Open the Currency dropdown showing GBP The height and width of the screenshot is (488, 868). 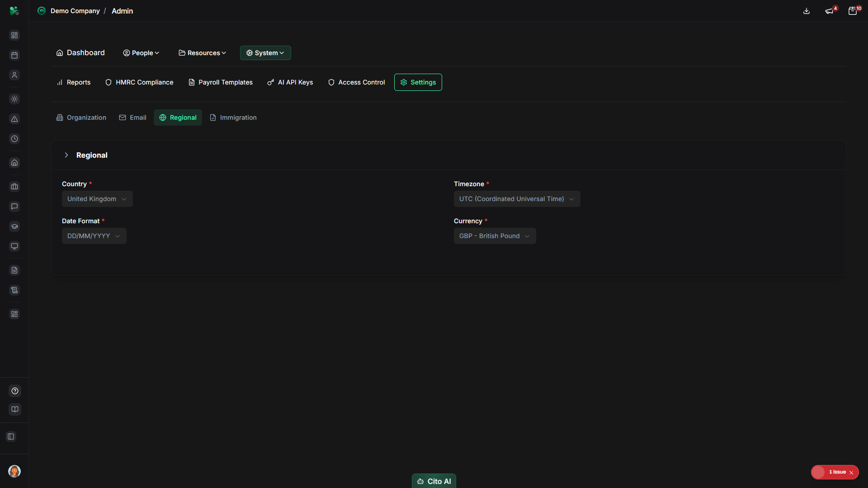tap(495, 235)
